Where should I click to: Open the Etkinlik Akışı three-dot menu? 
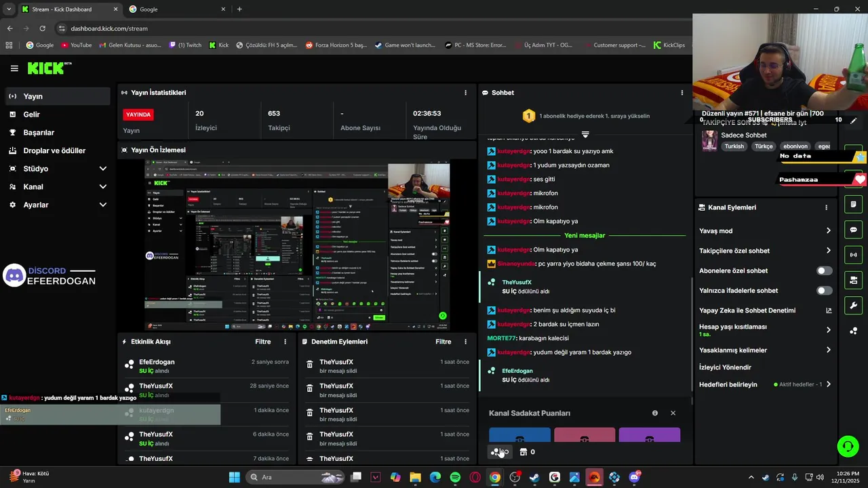click(285, 342)
